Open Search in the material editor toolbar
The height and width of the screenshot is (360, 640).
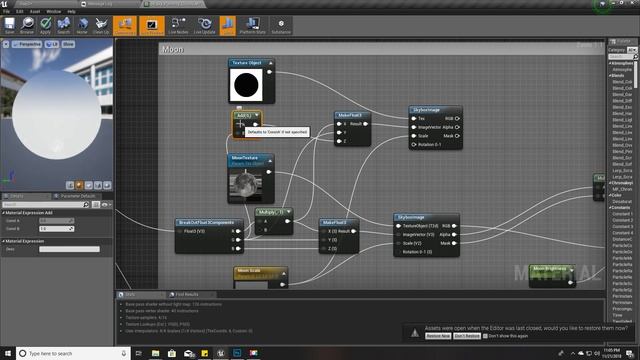click(63, 25)
